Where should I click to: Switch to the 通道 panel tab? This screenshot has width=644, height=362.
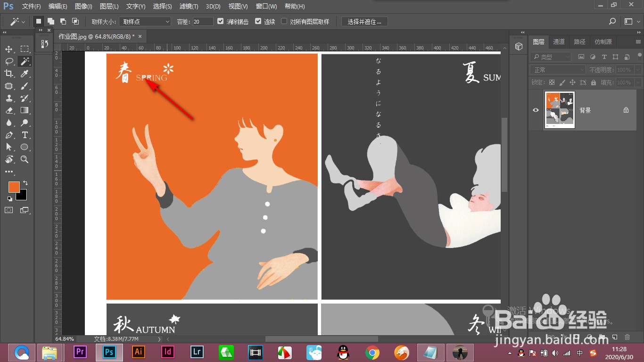(559, 41)
